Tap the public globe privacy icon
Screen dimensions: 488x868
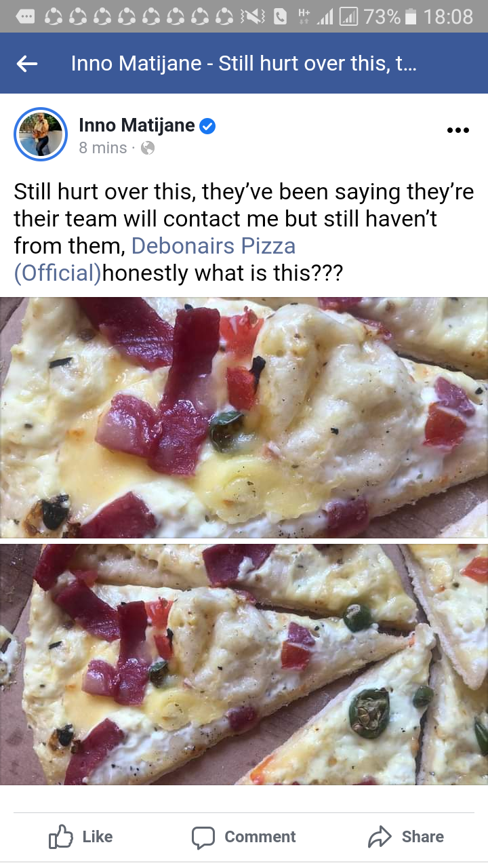pos(147,148)
